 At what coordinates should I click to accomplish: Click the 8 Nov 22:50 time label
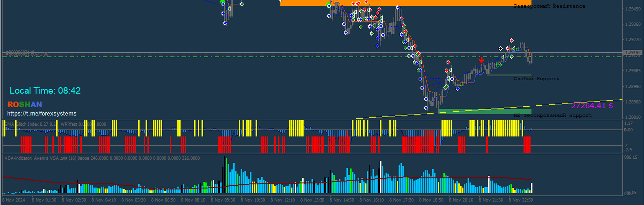(x=521, y=200)
